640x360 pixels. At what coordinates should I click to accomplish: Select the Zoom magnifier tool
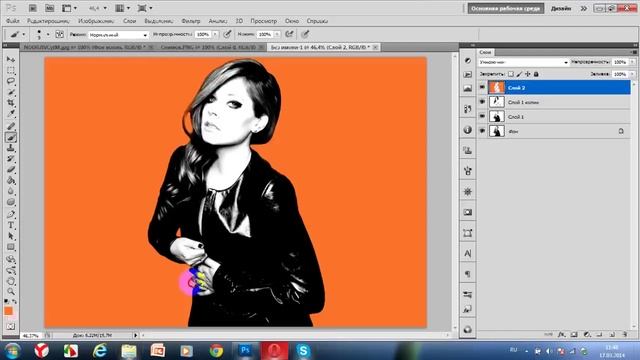click(x=11, y=292)
